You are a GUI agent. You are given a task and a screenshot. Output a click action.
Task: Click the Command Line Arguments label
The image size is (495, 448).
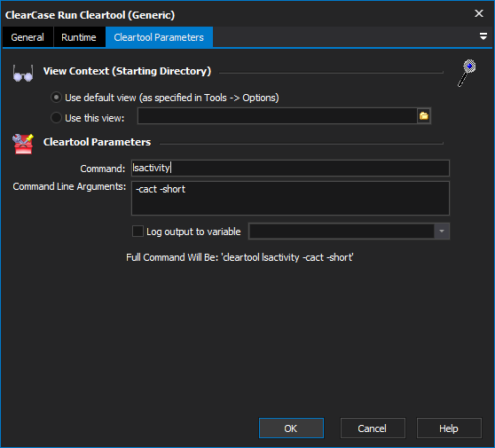[x=69, y=186]
